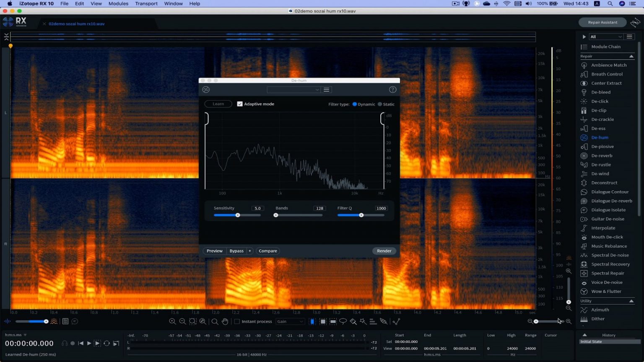Screen dimensions: 644x362
Task: Select the Brush selection tool
Action: click(353, 321)
